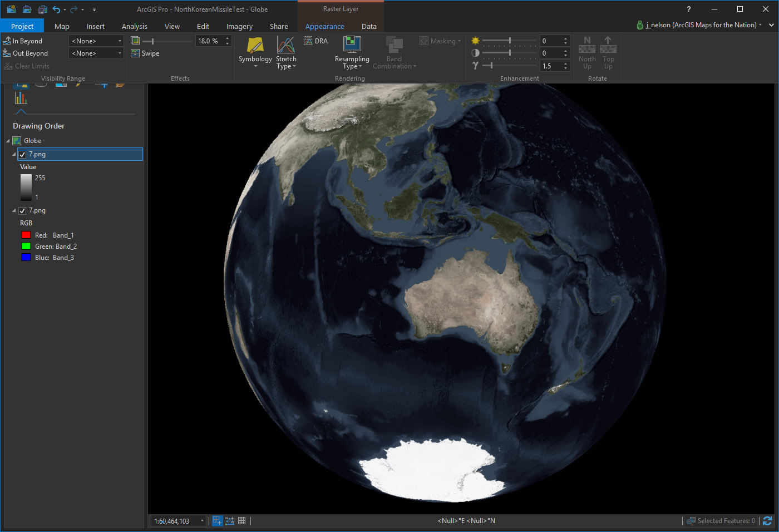Click the Top Up rotate icon

[x=608, y=45]
